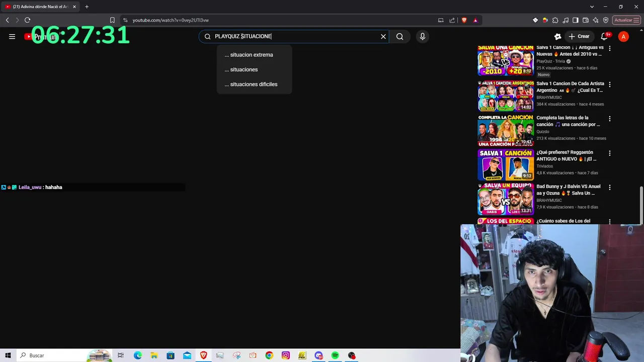Viewport: 644px width, 362px height.
Task: Open the browser extensions puzzle icon
Action: (x=555, y=20)
